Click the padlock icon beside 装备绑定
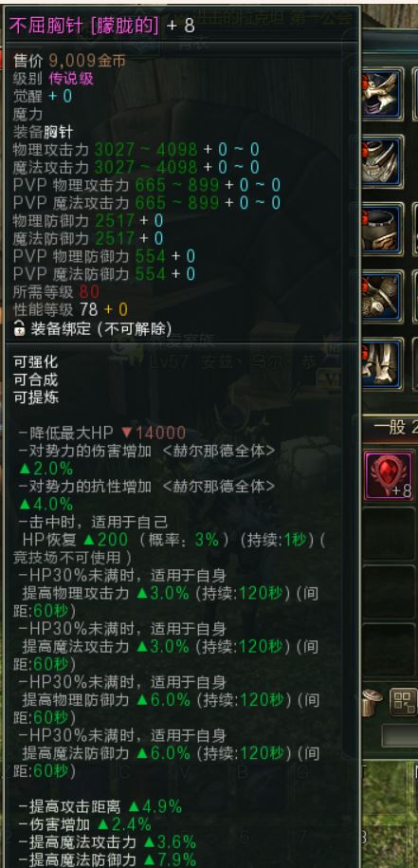The image size is (418, 868). pos(19,328)
